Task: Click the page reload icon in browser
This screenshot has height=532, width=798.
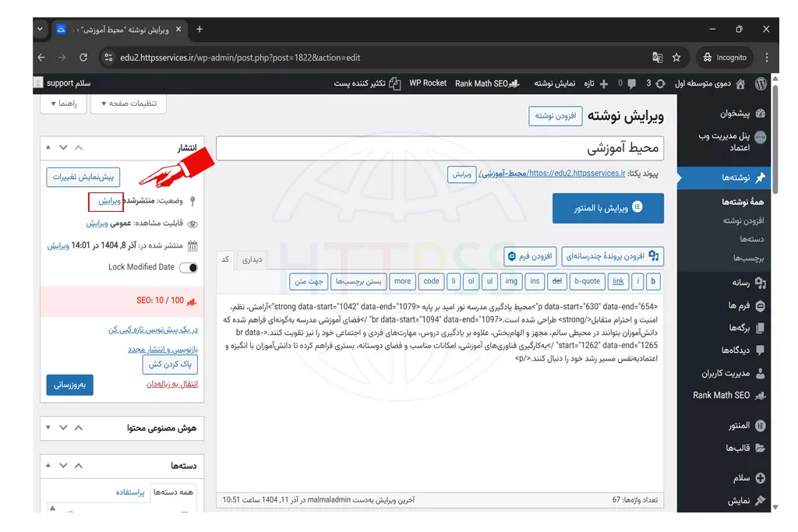Action: [x=83, y=58]
